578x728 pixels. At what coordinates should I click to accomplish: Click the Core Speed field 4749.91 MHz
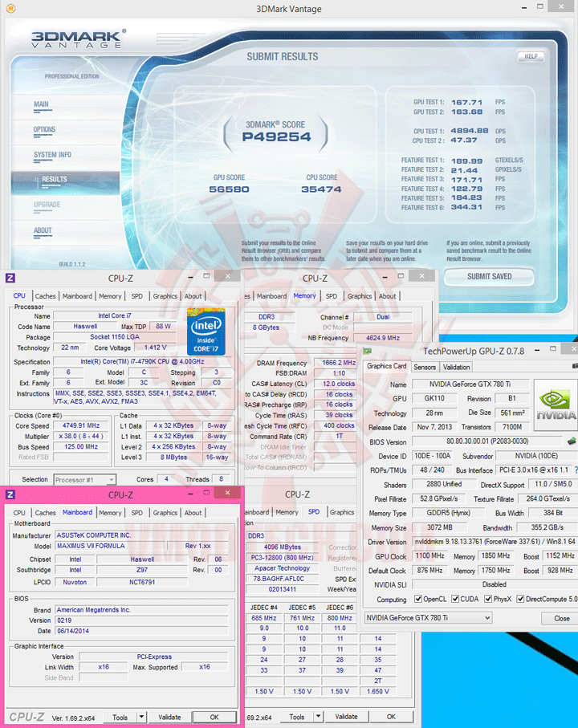81,425
